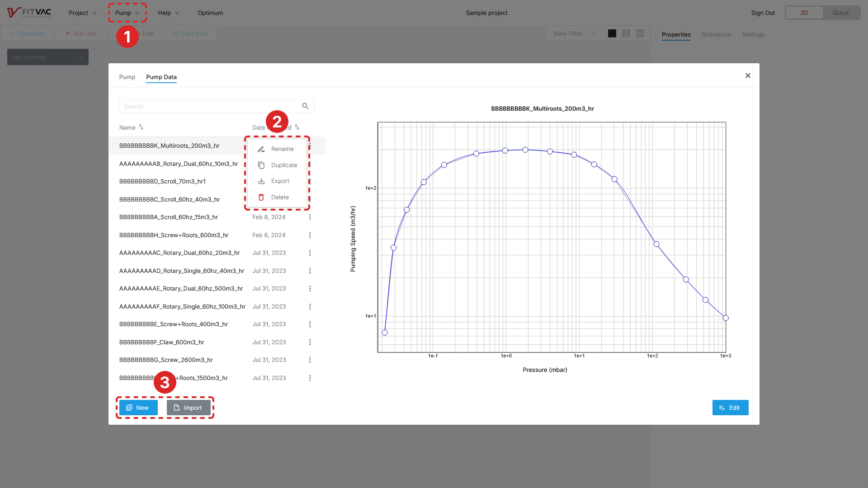Click the Import button

189,408
